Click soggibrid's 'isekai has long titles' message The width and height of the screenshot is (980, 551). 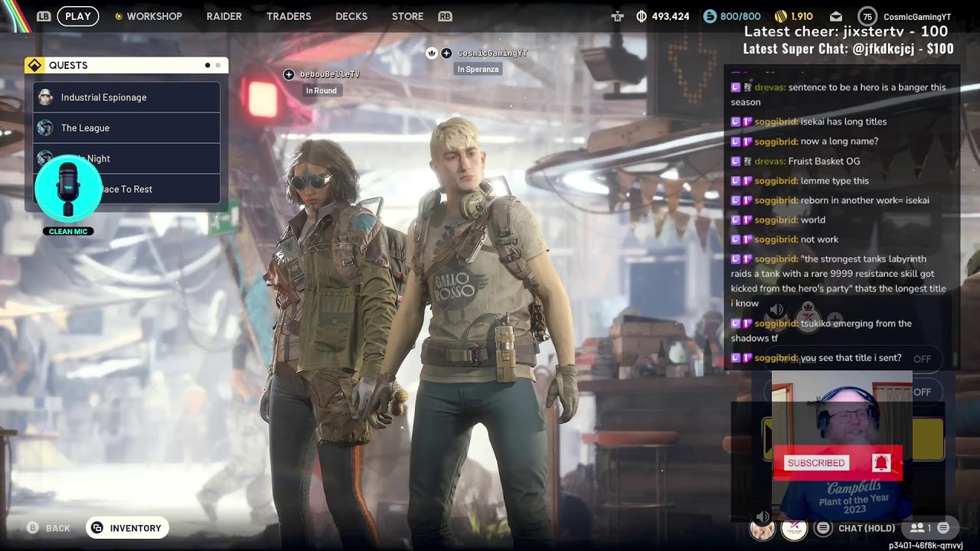[808, 122]
